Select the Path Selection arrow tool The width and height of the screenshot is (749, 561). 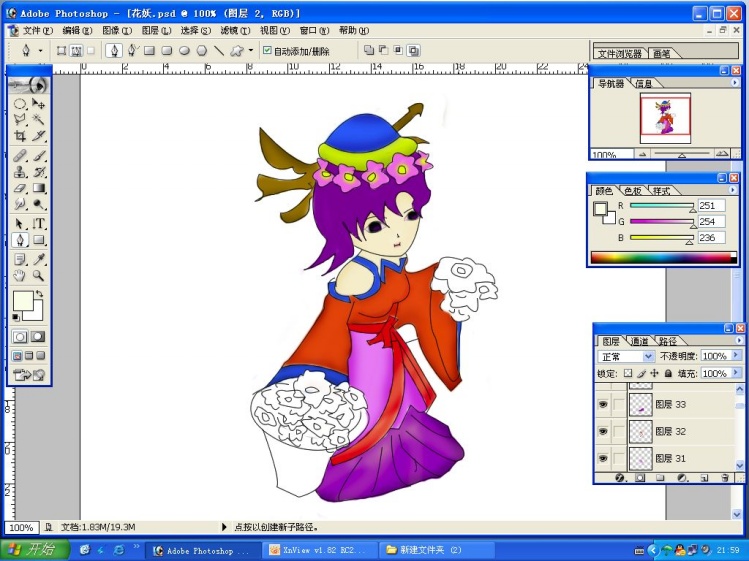(x=20, y=224)
